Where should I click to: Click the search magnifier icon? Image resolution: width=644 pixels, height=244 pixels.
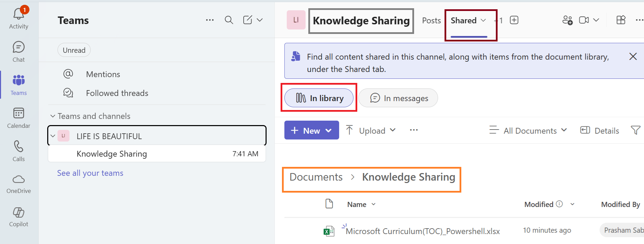229,20
